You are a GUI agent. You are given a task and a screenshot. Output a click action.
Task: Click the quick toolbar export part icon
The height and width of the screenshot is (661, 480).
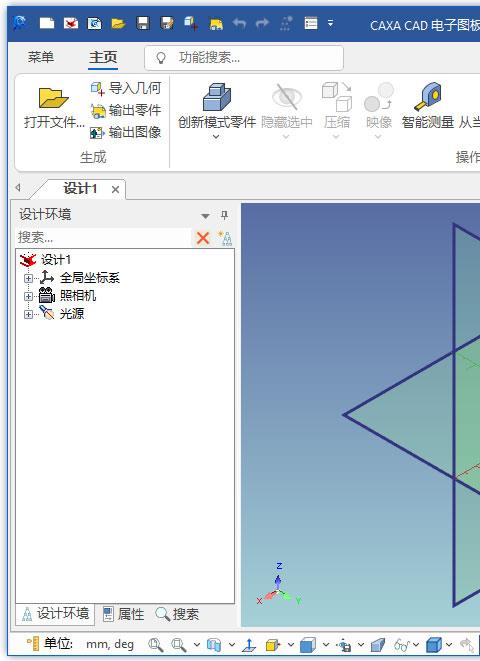point(216,24)
